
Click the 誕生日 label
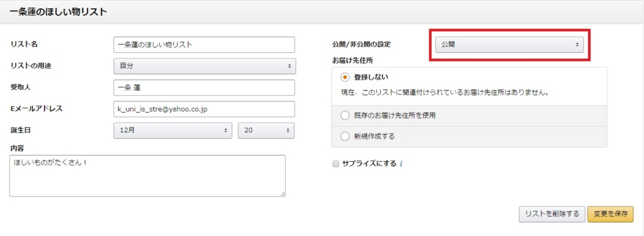[x=21, y=130]
